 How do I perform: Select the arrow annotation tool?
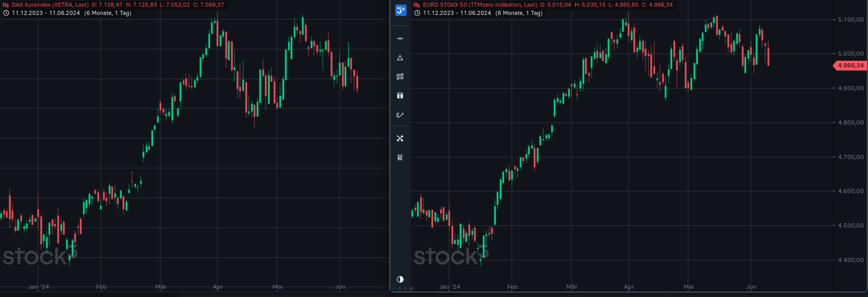tap(400, 115)
